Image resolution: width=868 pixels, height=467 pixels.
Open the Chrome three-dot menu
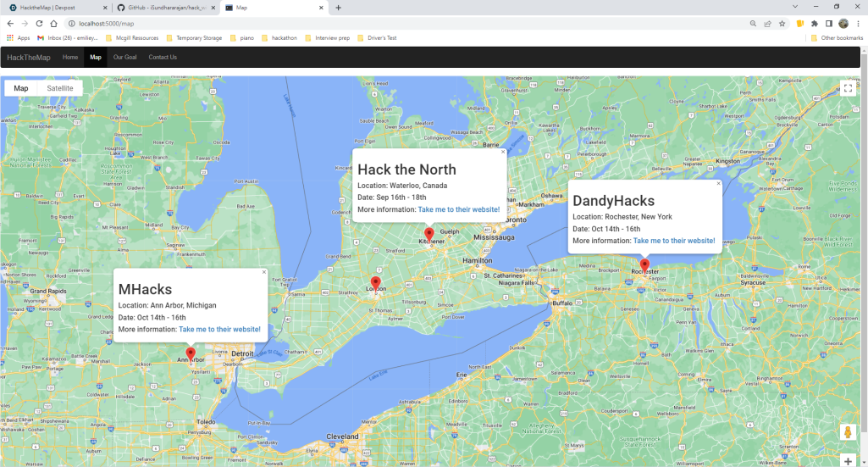858,23
